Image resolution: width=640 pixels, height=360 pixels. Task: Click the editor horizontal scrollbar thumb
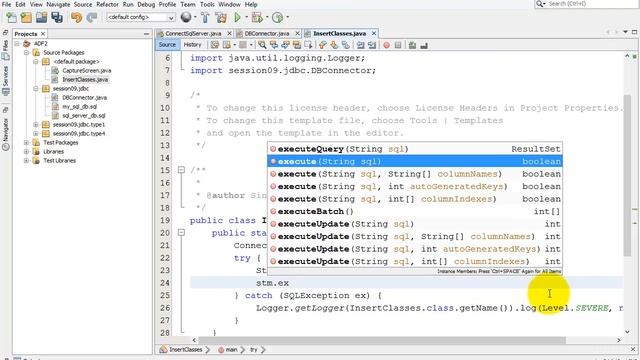(x=382, y=340)
